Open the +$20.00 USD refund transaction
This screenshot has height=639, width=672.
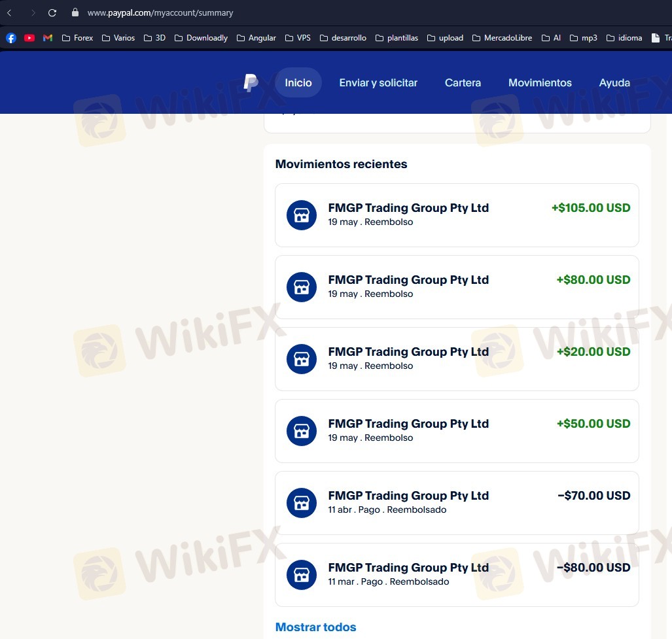[457, 359]
